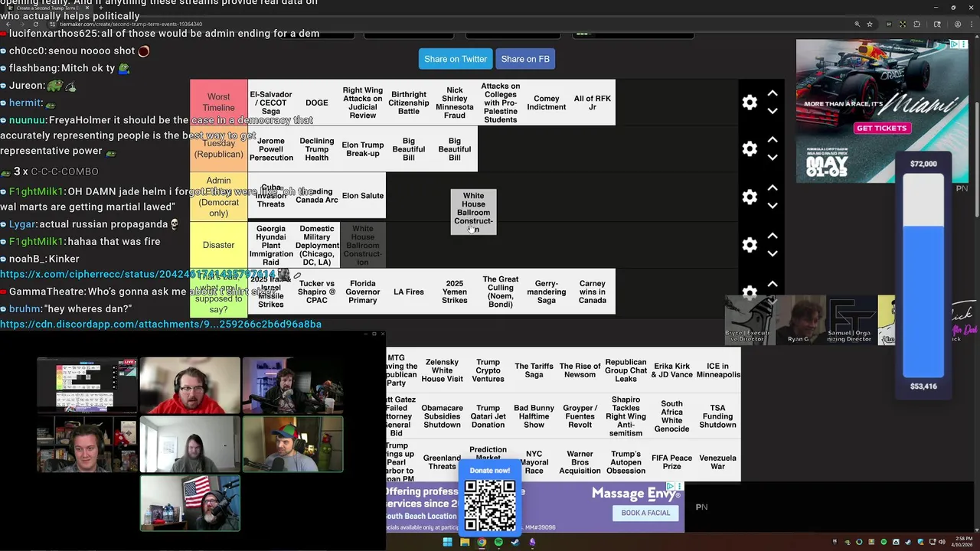Select LA Fires item
980x551 pixels.
pos(409,292)
